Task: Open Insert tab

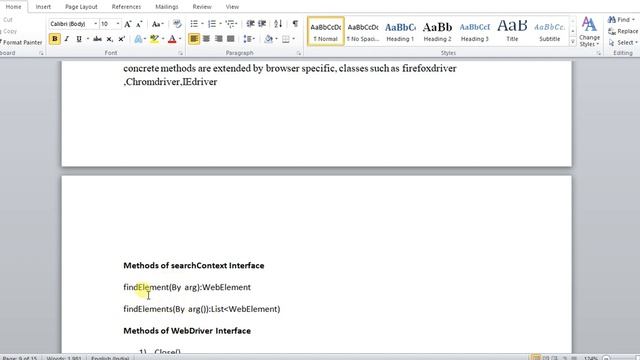Action: click(x=43, y=7)
